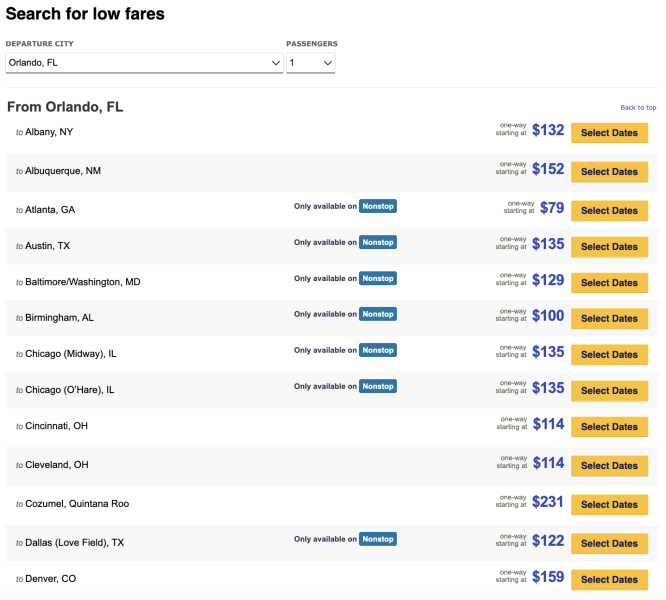
Task: Select Dates for Albuquerque, NM
Action: [x=609, y=172]
